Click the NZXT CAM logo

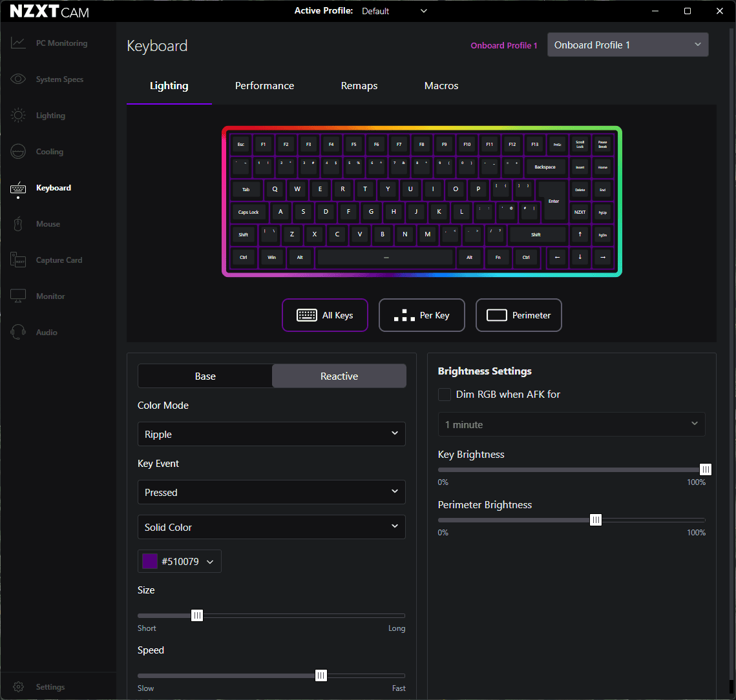[49, 11]
